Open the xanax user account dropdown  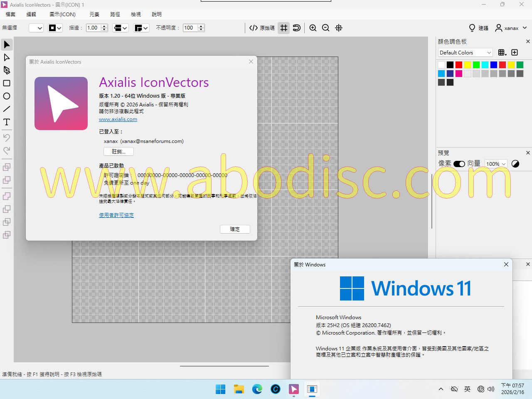coord(511,28)
